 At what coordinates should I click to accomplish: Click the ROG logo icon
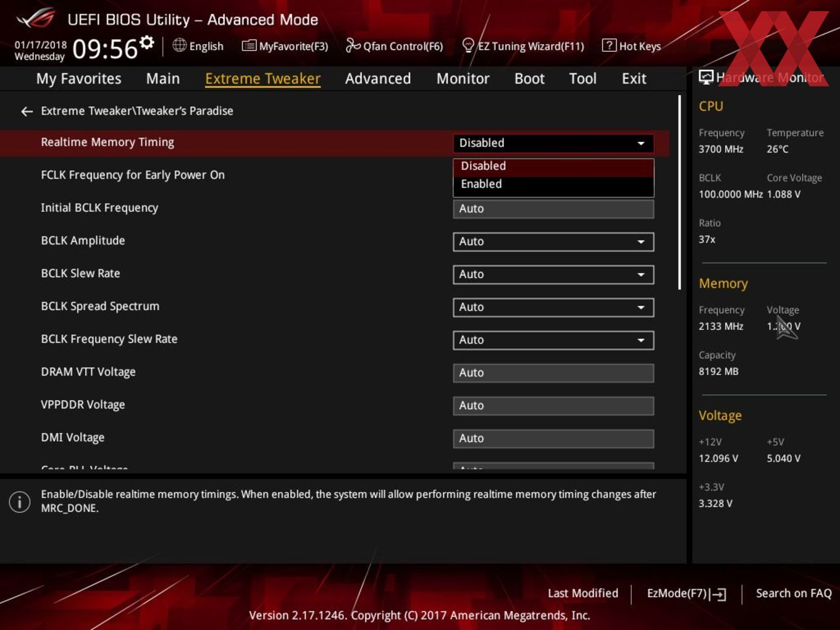coord(35,19)
